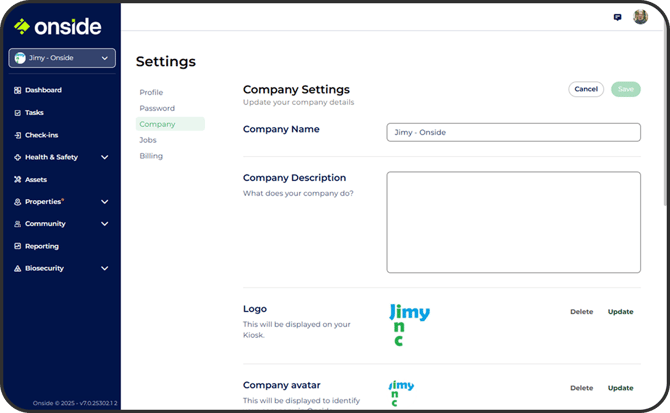
Task: Click the company avatar thumbnail image
Action: (401, 393)
